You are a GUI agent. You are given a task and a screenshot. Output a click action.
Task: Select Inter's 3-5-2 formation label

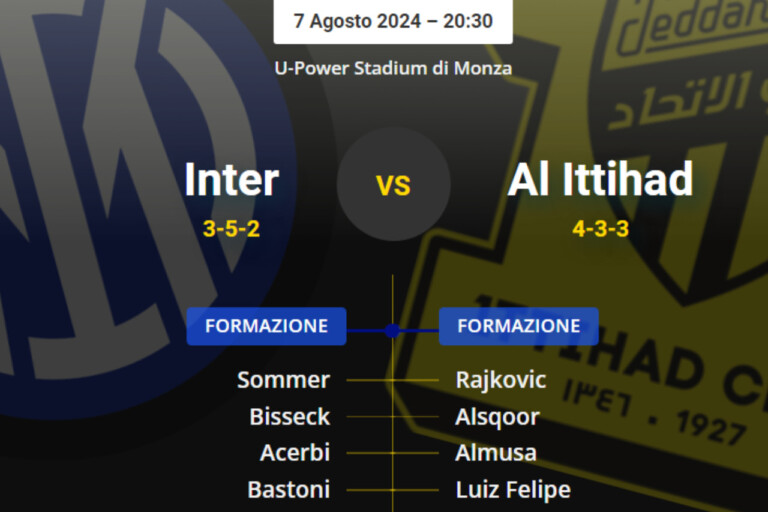231,229
